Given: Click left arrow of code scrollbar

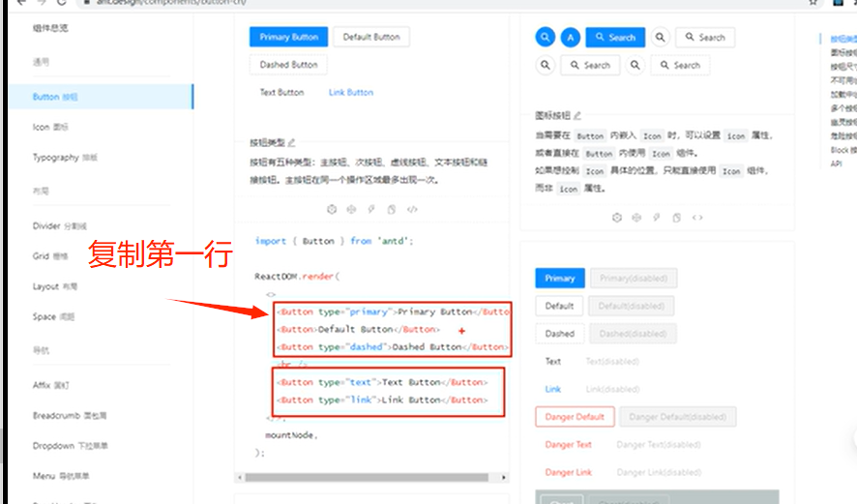Looking at the screenshot, I should pyautogui.click(x=239, y=477).
